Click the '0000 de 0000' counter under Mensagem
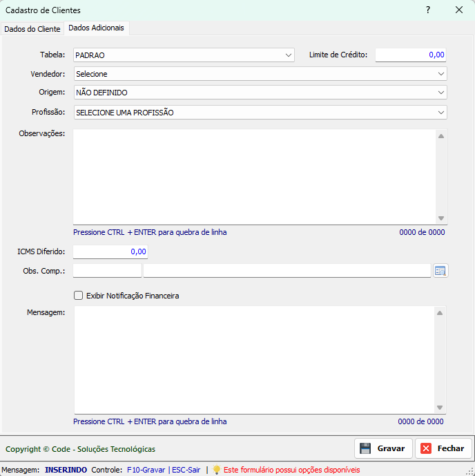 point(420,421)
